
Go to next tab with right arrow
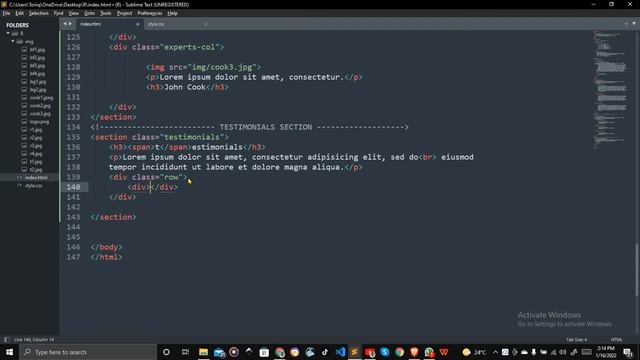tap(70, 24)
